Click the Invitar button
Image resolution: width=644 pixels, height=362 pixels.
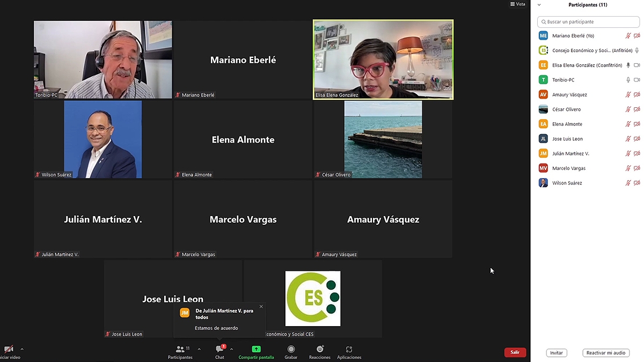click(557, 353)
